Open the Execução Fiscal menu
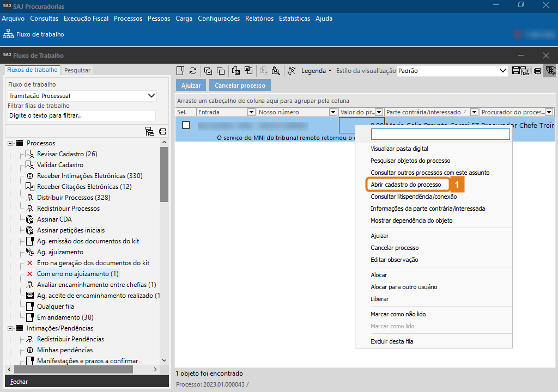The image size is (558, 392). tap(86, 19)
